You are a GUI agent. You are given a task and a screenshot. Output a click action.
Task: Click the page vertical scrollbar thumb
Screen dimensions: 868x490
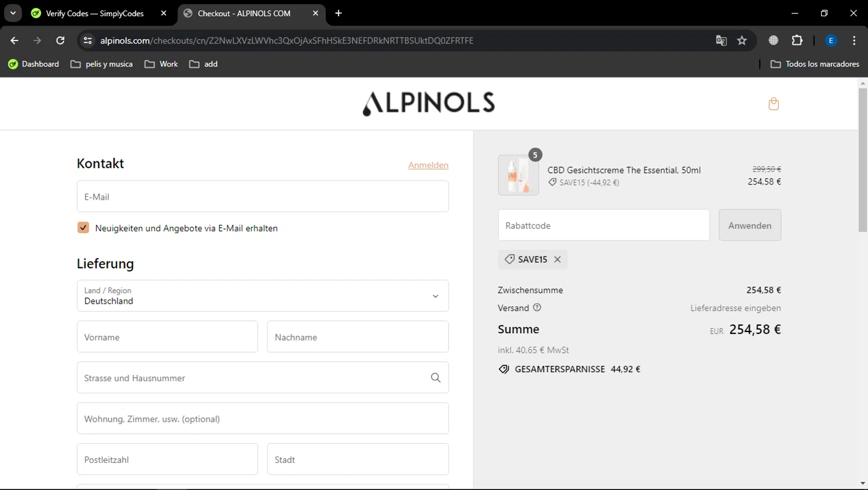(863, 160)
